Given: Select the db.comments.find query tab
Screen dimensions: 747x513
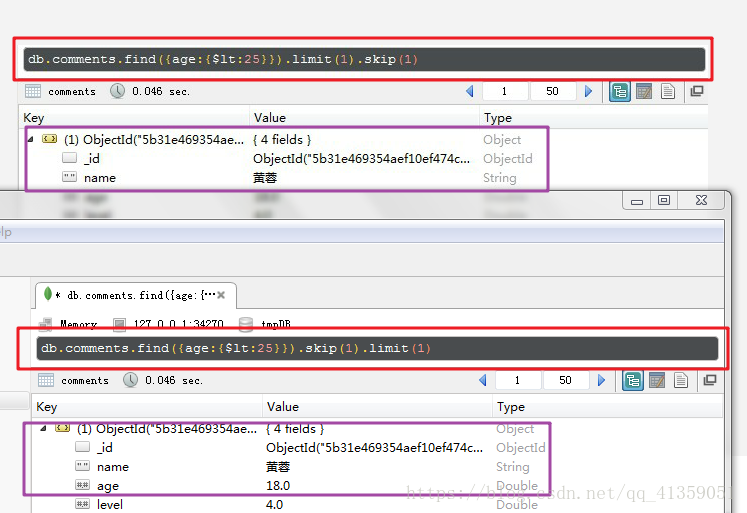Looking at the screenshot, I should coord(136,295).
